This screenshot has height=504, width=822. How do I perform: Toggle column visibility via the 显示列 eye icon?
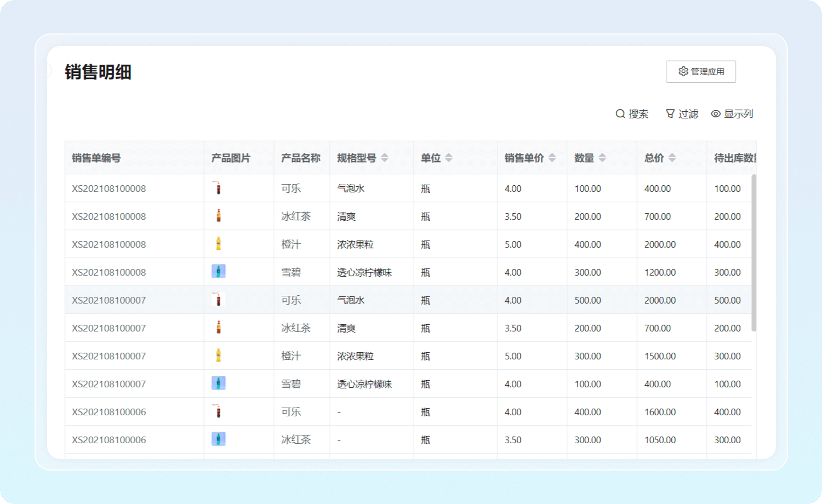[716, 114]
